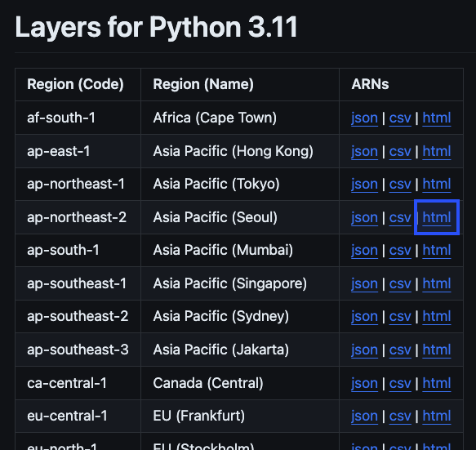Screen dimensions: 476x450
Task: Select the ap-northeast-1 region code cell
Action: point(78,184)
